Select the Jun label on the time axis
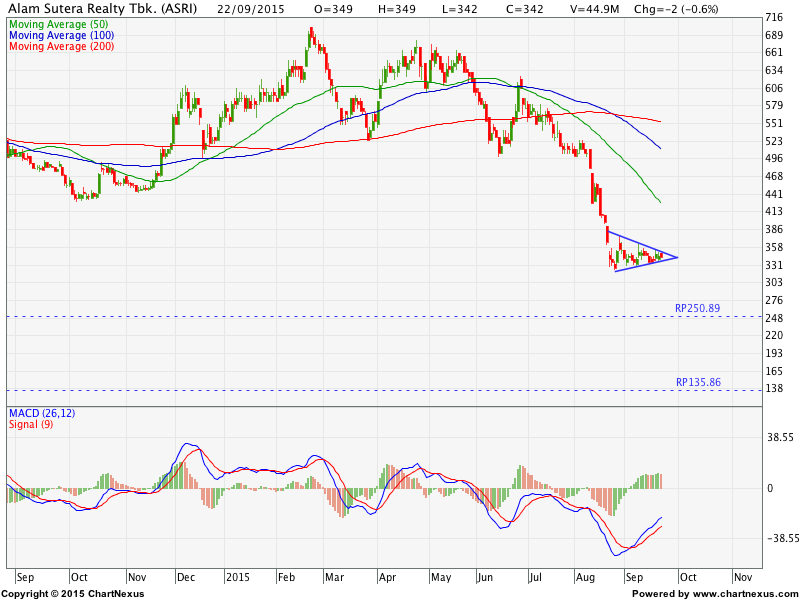 click(x=486, y=578)
